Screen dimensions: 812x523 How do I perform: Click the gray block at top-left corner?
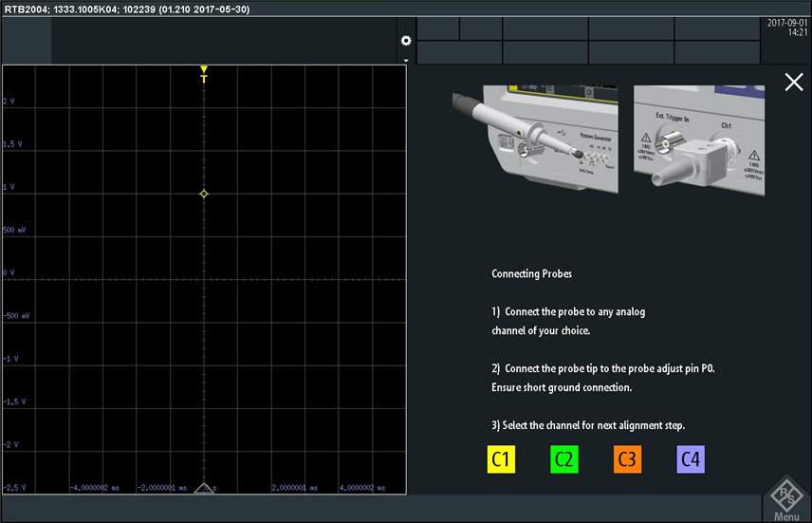coord(27,41)
